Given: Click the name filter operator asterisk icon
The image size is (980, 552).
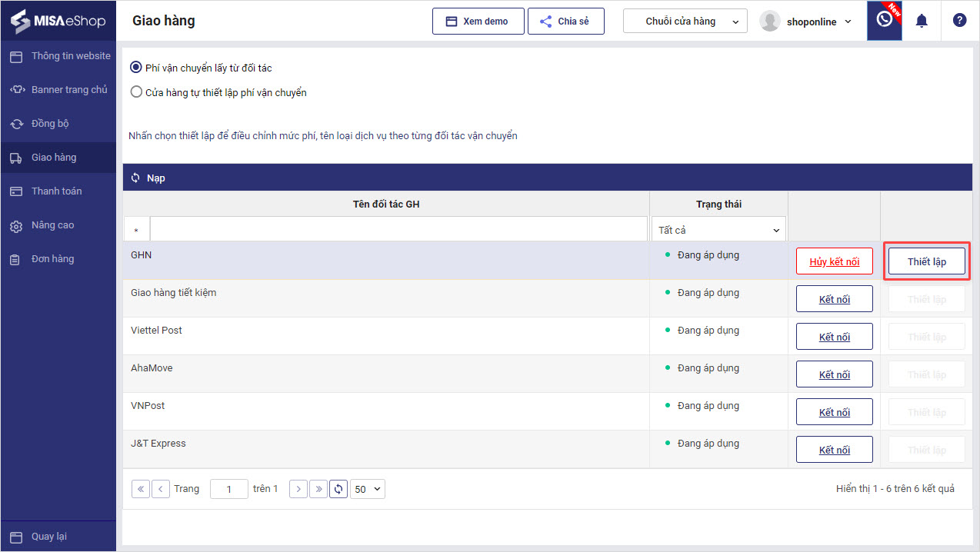Looking at the screenshot, I should [x=136, y=230].
